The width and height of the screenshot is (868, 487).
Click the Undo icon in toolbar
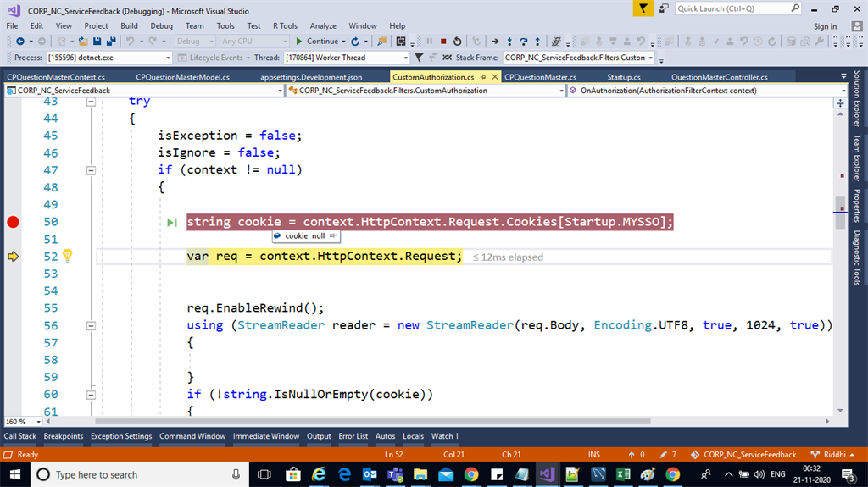click(130, 42)
